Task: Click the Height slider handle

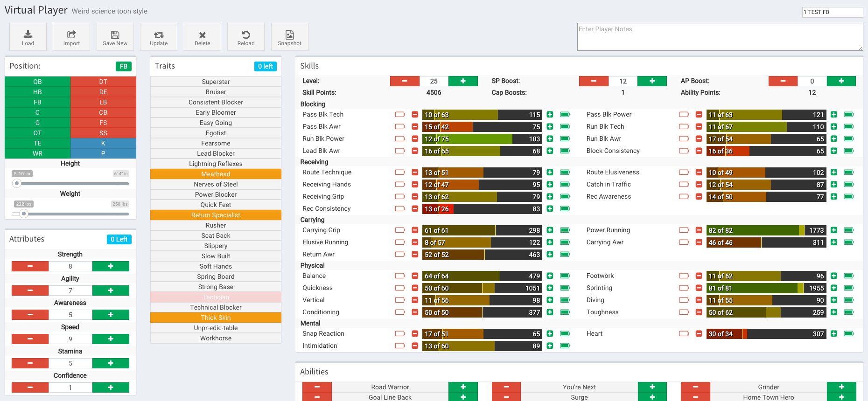Action: point(17,183)
